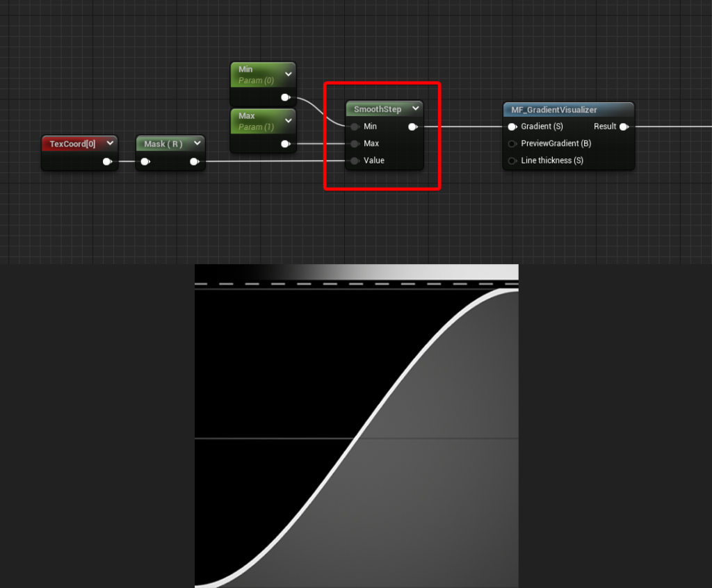Collapse the TexCoord[0] node with its chevron
This screenshot has height=588, width=712.
click(110, 143)
